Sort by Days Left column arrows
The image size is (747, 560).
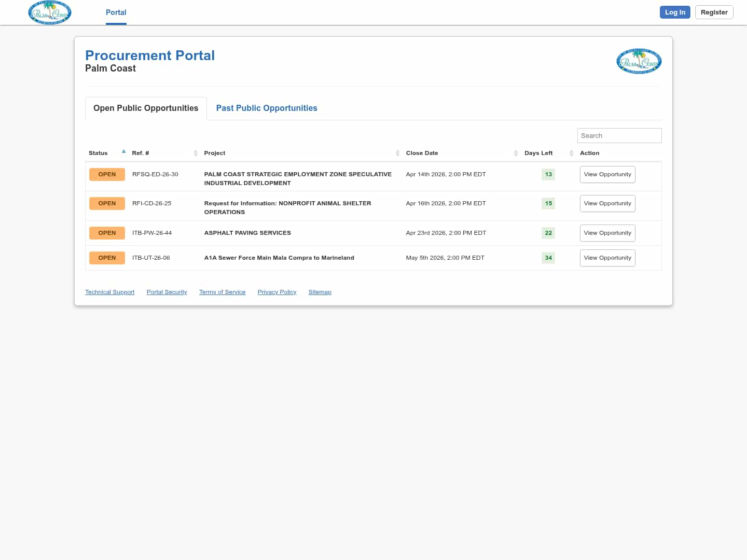click(571, 153)
